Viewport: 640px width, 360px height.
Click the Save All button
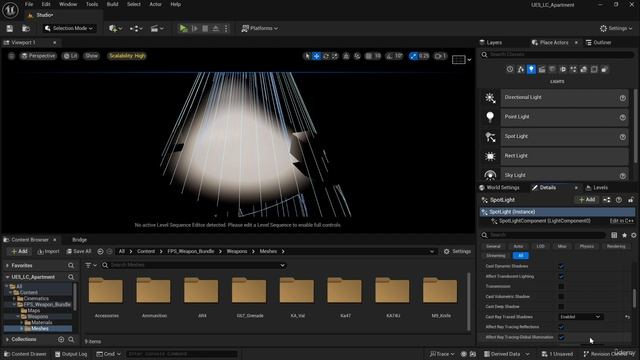[x=79, y=251]
